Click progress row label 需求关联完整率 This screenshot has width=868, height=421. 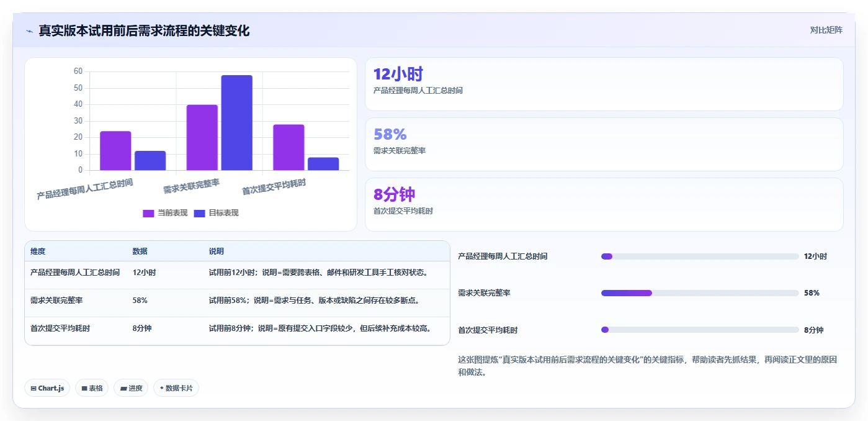click(484, 293)
